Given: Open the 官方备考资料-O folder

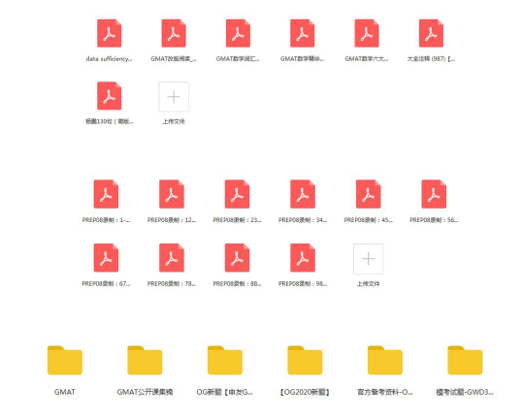Looking at the screenshot, I should click(385, 360).
